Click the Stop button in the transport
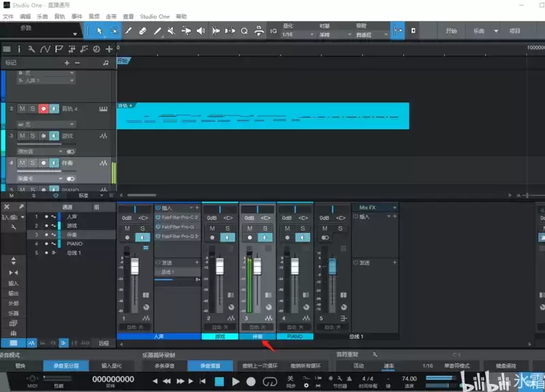The width and height of the screenshot is (545, 392). pyautogui.click(x=219, y=382)
